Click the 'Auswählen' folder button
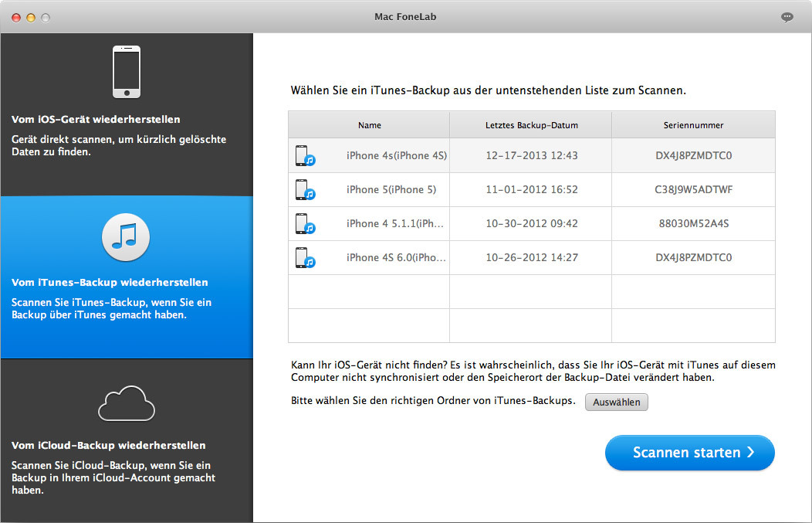812x523 pixels. (616, 402)
